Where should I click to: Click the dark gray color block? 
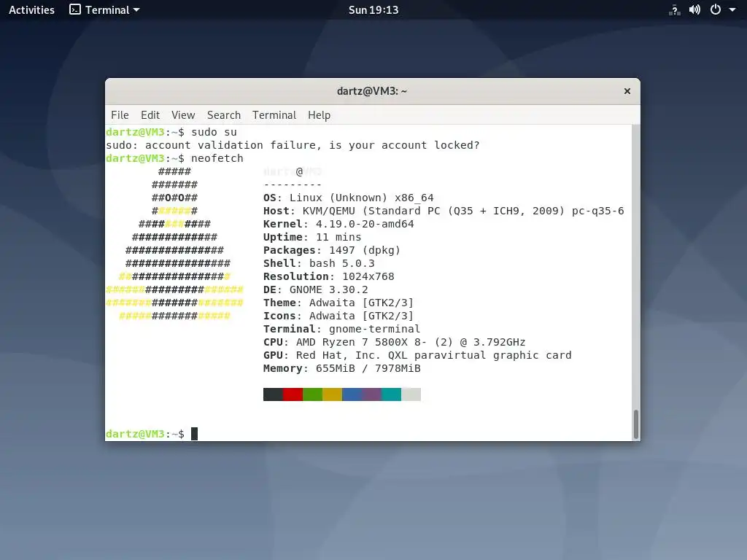pos(273,394)
